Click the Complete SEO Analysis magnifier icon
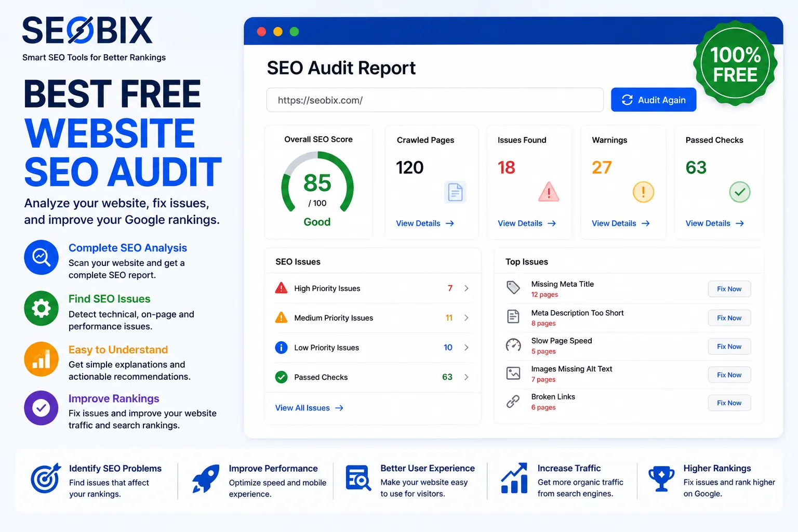 point(41,257)
